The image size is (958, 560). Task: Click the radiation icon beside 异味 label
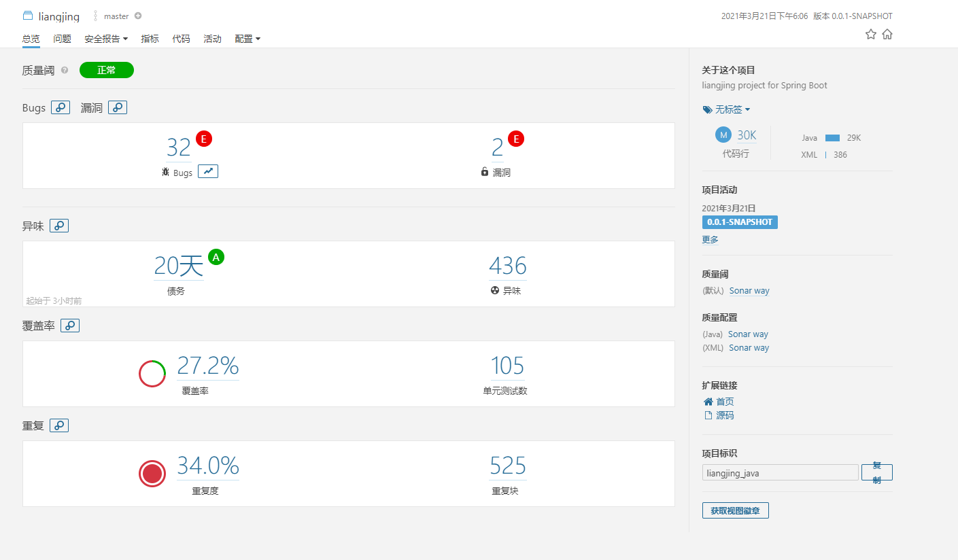[494, 290]
